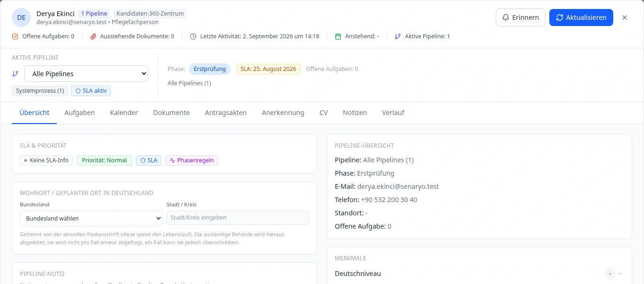Screen dimensions: 644x284
Task: Click Aktive Pipeline: 1 text
Action: point(428,36)
